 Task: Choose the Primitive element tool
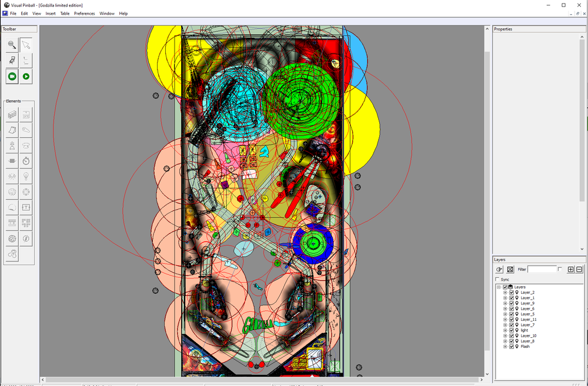[x=12, y=239]
